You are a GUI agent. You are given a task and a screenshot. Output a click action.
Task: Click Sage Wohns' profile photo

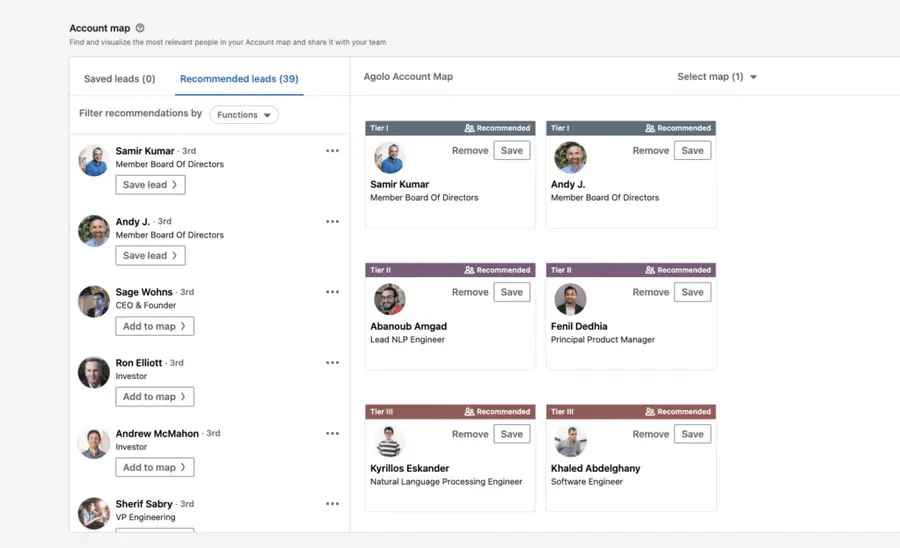tap(94, 301)
